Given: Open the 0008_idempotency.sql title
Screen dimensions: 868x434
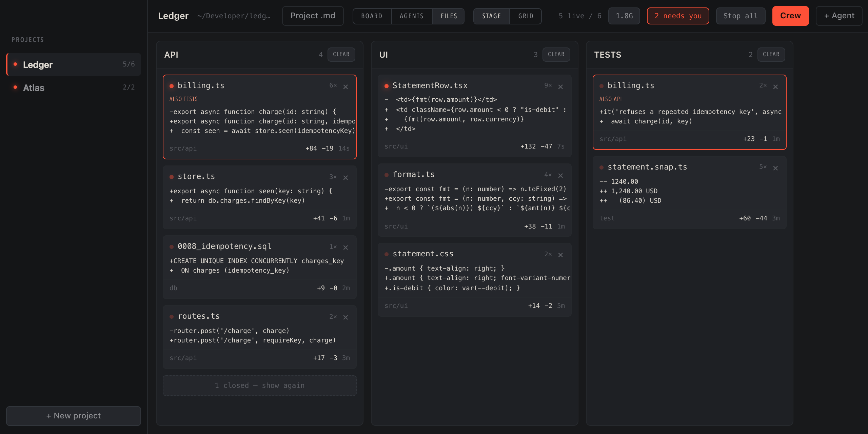Looking at the screenshot, I should (224, 246).
